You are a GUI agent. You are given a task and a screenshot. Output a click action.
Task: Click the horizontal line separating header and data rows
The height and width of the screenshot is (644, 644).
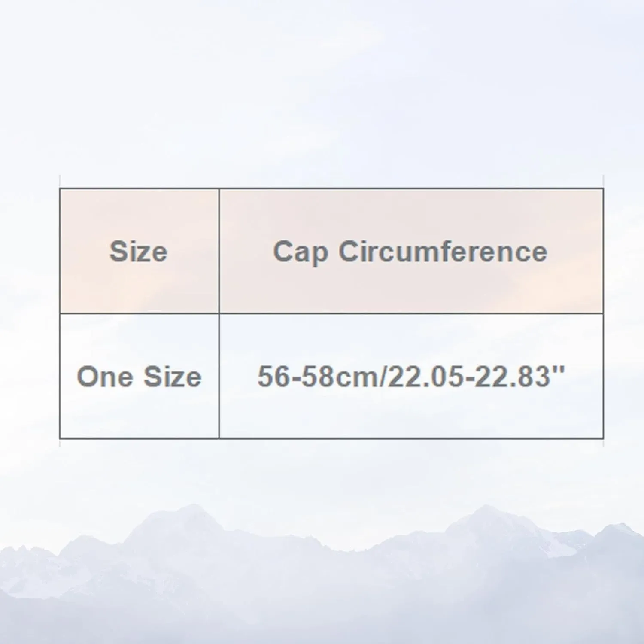[331, 313]
